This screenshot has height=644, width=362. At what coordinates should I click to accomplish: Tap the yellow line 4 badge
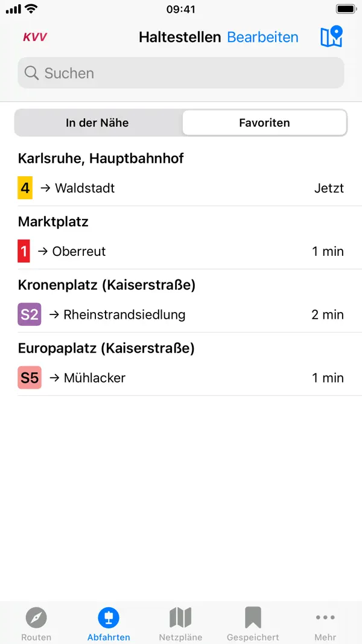pyautogui.click(x=26, y=188)
